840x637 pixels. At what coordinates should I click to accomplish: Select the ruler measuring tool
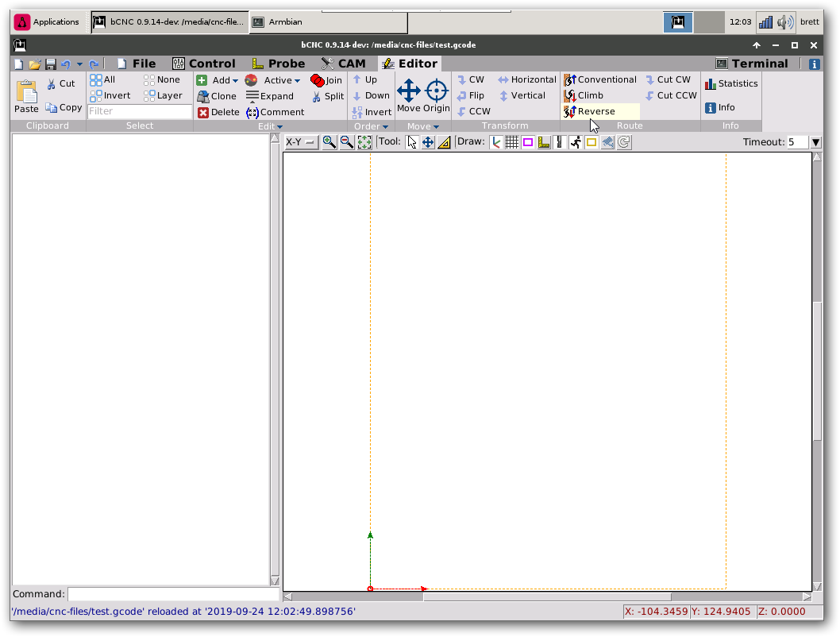click(x=444, y=142)
